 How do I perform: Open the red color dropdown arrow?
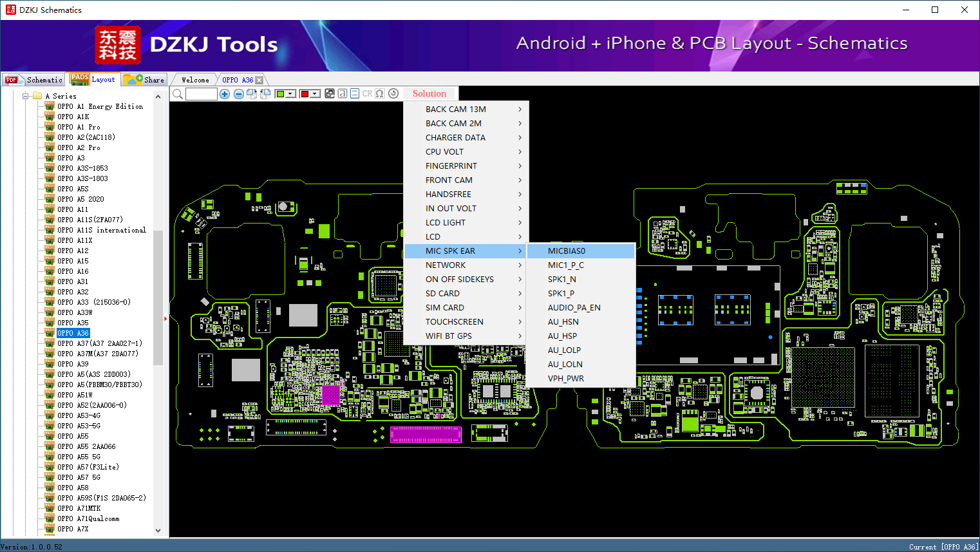click(316, 94)
